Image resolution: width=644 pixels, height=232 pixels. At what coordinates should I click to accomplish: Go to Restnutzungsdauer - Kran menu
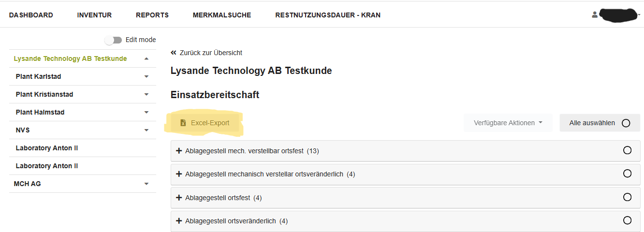[x=328, y=15]
